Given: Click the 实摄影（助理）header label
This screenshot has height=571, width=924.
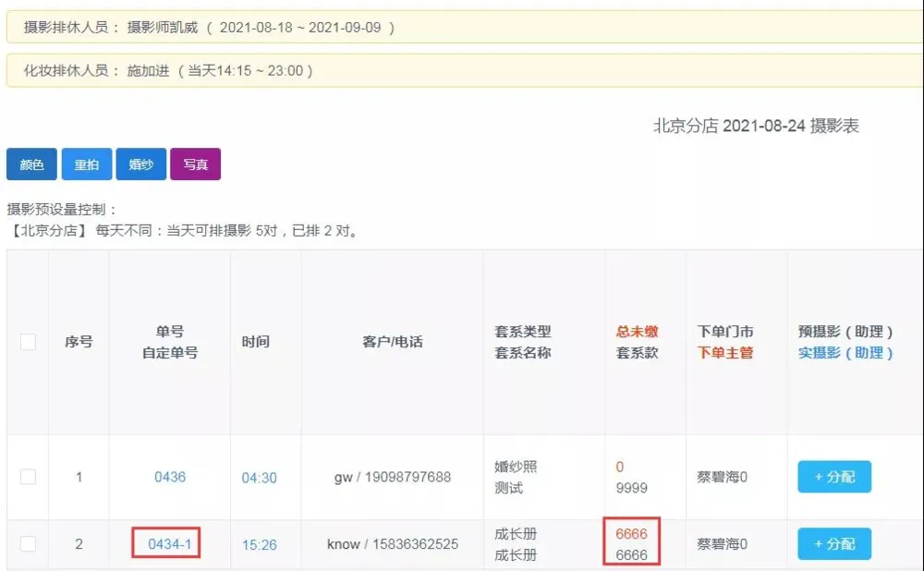Looking at the screenshot, I should point(845,353).
